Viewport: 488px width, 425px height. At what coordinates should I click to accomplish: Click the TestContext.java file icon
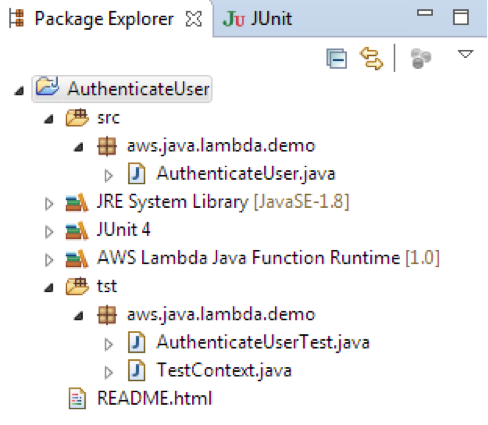[x=137, y=370]
